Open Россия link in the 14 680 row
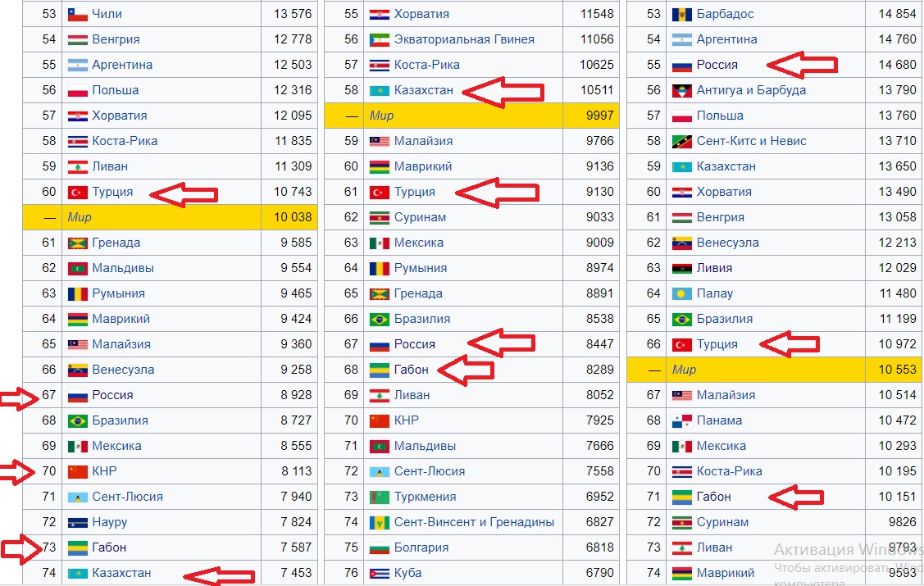924x586 pixels. click(x=717, y=66)
